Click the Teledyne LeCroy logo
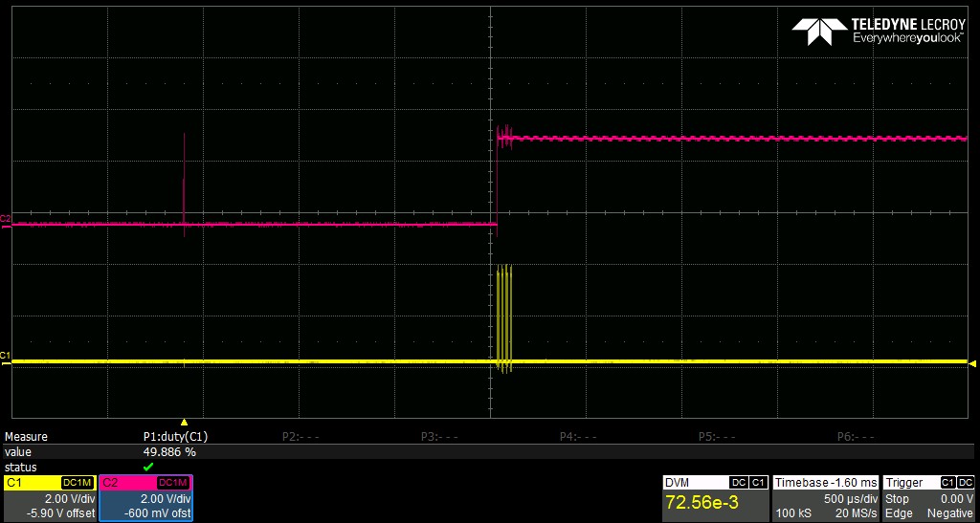The image size is (980, 523). [x=879, y=32]
